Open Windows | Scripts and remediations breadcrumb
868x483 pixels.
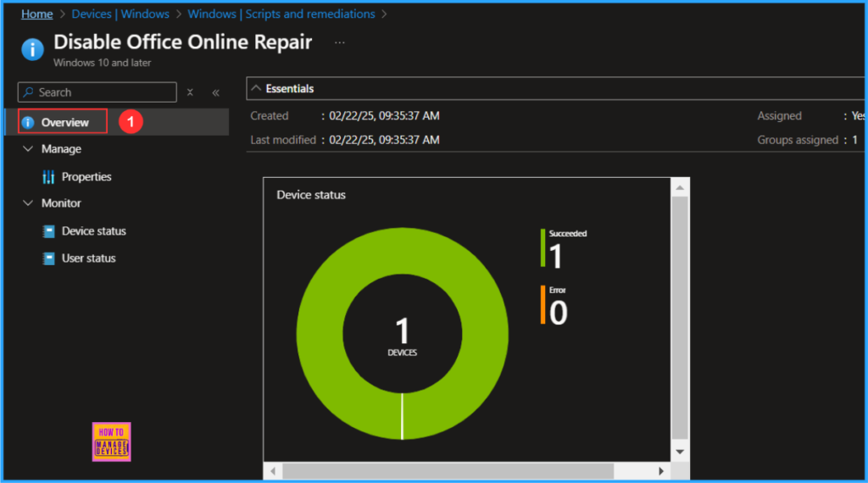pyautogui.click(x=281, y=14)
